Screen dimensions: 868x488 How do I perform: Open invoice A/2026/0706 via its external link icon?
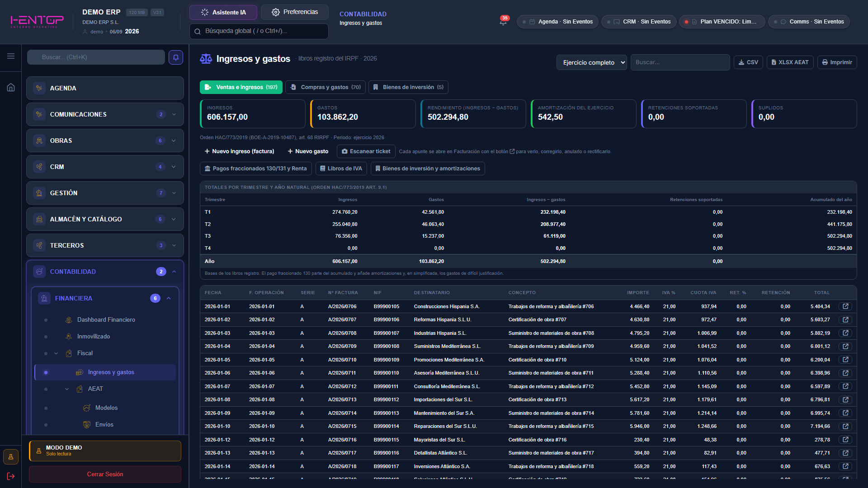tap(845, 306)
